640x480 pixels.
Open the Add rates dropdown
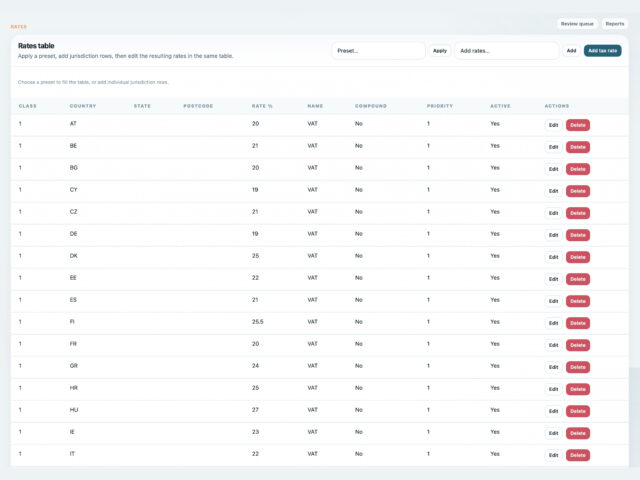pyautogui.click(x=507, y=51)
